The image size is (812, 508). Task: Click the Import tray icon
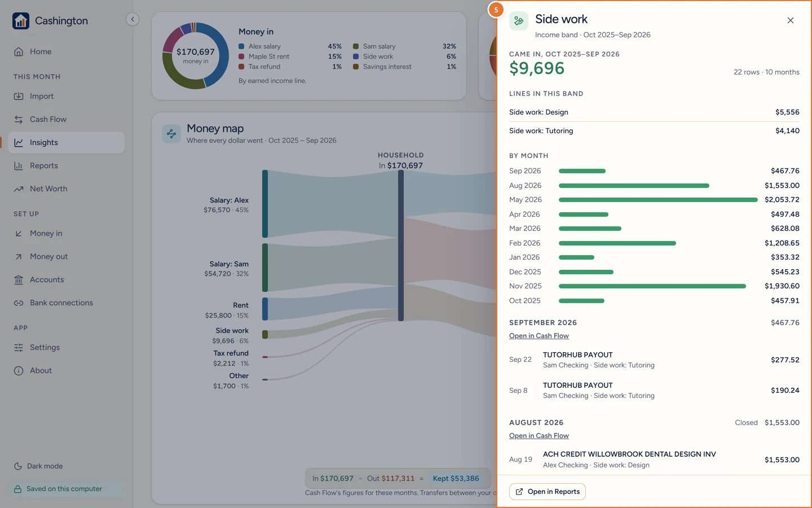pos(19,97)
